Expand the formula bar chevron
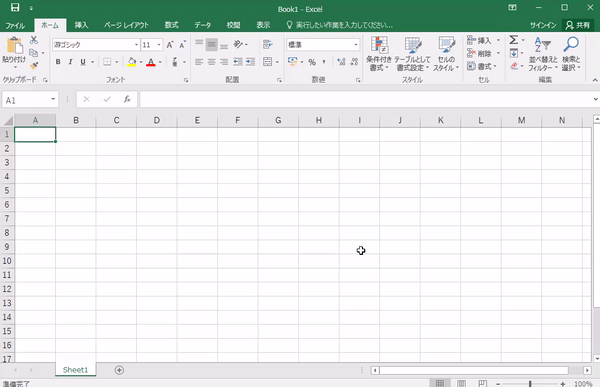 pos(596,99)
